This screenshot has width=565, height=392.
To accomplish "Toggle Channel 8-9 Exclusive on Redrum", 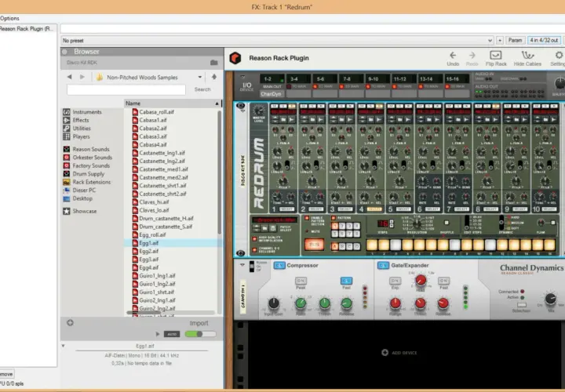I will pos(255,249).
